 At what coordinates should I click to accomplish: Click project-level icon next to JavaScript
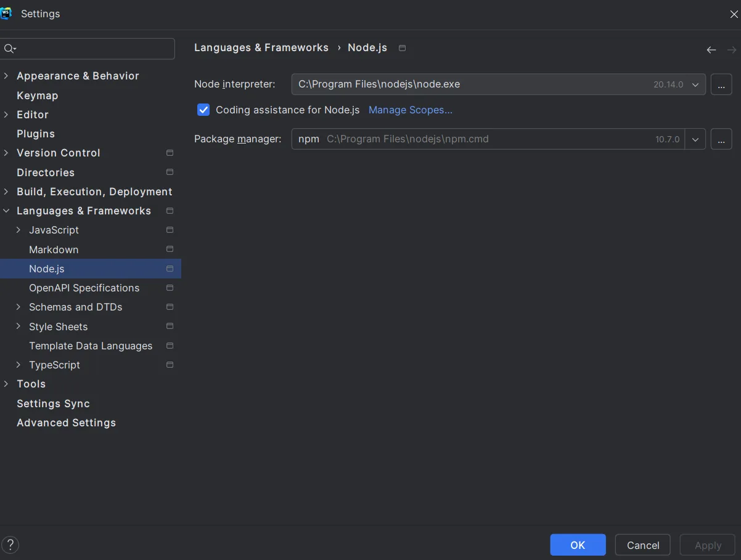coord(170,230)
